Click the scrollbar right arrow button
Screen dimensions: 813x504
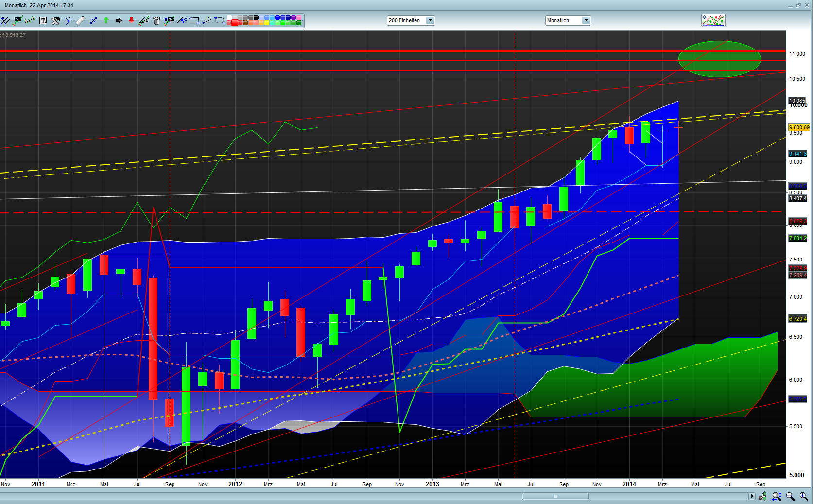tap(752, 496)
